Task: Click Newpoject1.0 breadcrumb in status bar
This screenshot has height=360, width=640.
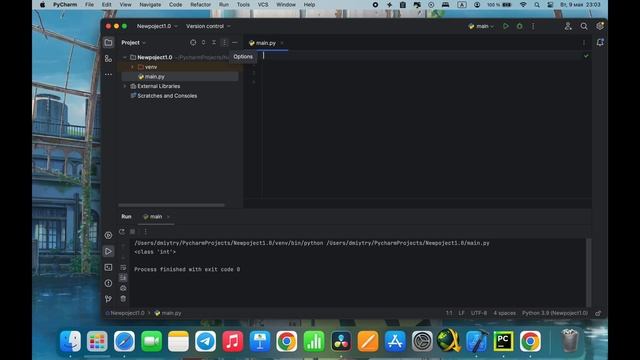Action: click(125, 313)
